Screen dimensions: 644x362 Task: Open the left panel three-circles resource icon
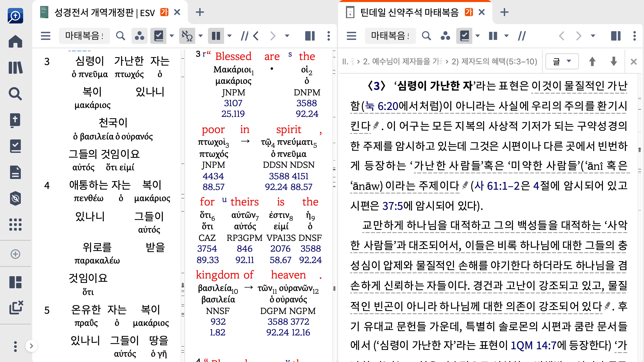point(139,36)
